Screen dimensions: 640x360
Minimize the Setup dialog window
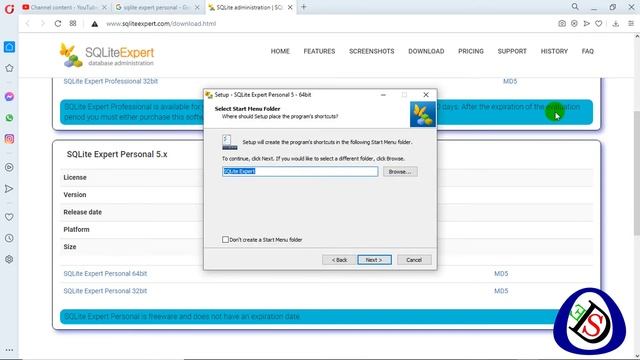pos(383,95)
